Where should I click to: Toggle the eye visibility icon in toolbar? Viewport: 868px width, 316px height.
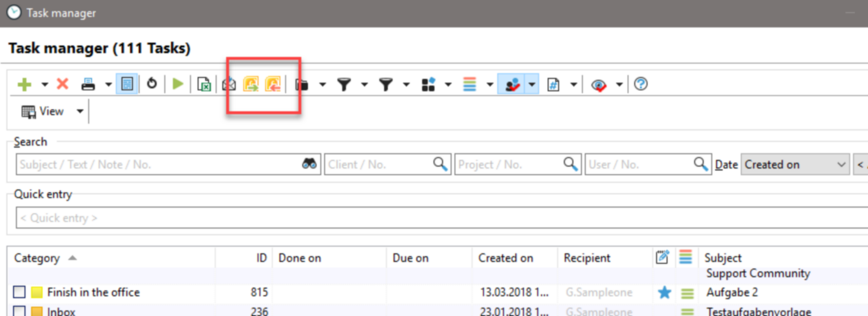tap(598, 85)
